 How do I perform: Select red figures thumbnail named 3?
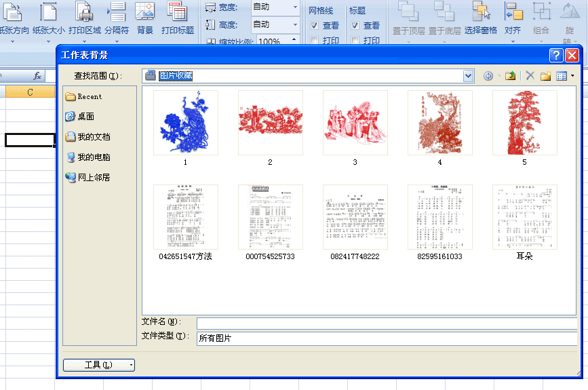tap(355, 123)
